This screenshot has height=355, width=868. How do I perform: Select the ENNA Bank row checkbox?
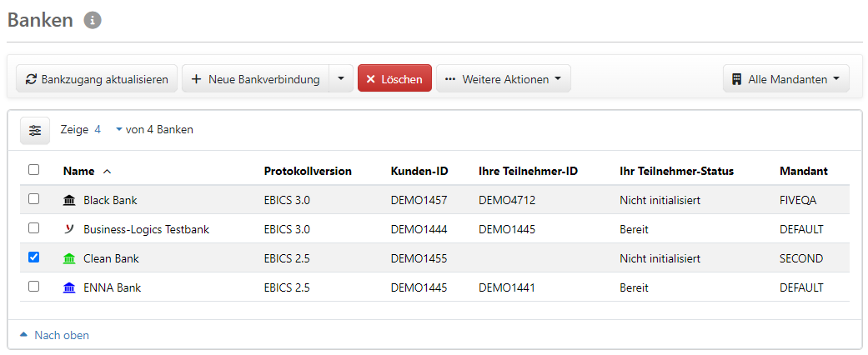(x=33, y=287)
